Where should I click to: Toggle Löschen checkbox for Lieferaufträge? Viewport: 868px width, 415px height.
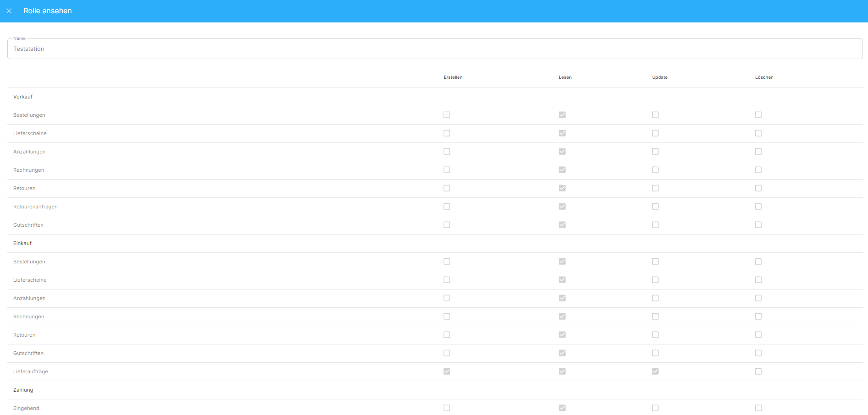pyautogui.click(x=758, y=371)
